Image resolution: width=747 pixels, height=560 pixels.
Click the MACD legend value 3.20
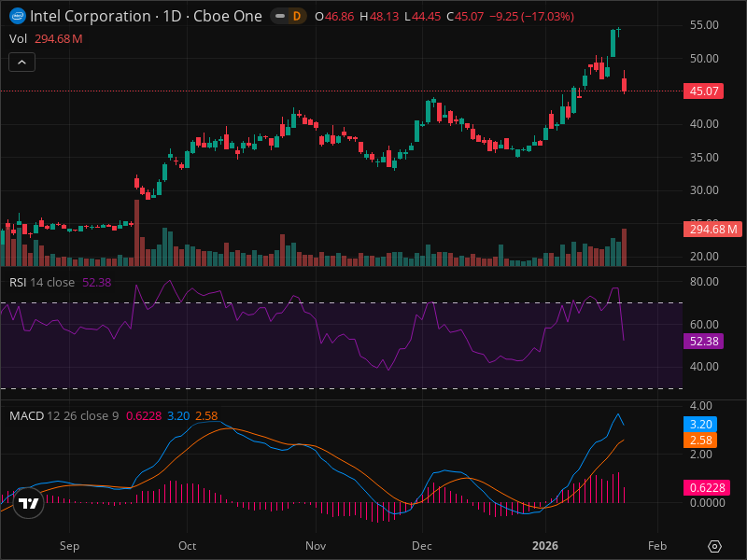click(178, 415)
